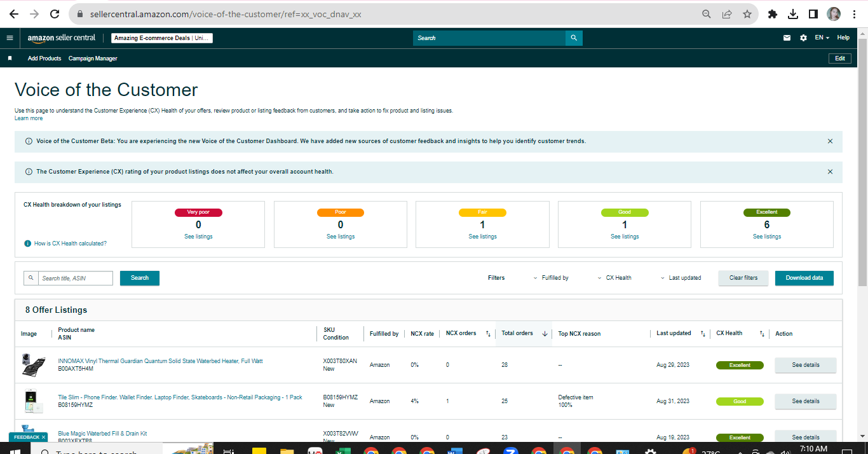Open the Last updated filter dropdown
The image size is (868, 454).
[681, 278]
